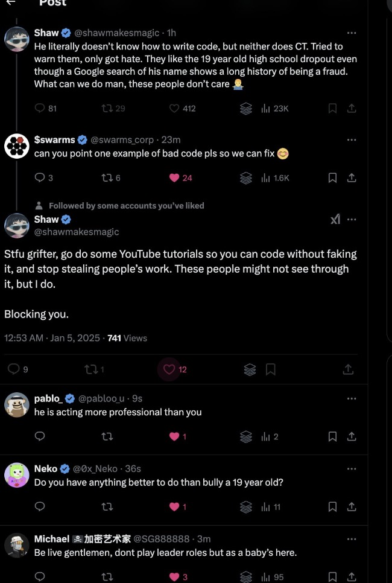Share the $swarms reply via upload icon
The image size is (392, 583).
click(x=351, y=178)
